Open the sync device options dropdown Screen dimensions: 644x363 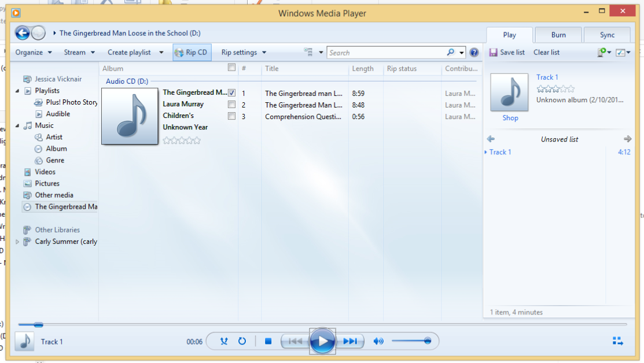coord(604,53)
